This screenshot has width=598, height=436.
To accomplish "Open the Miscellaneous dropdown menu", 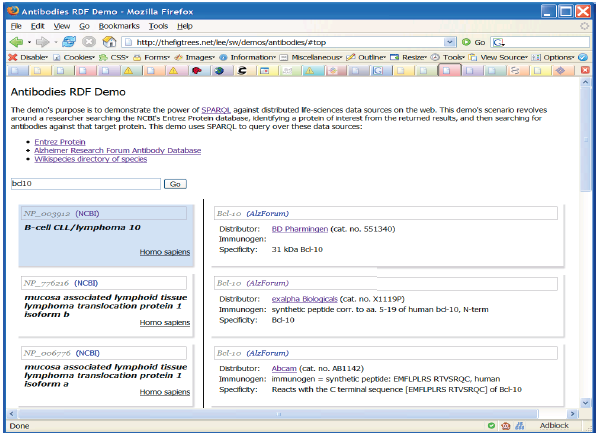I will click(311, 57).
